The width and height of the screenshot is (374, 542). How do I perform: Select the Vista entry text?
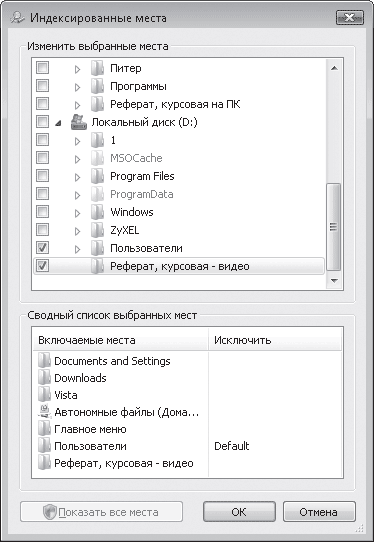tap(66, 395)
